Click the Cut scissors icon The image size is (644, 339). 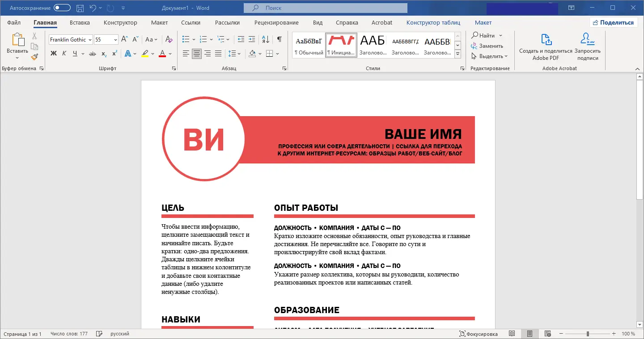(34, 36)
